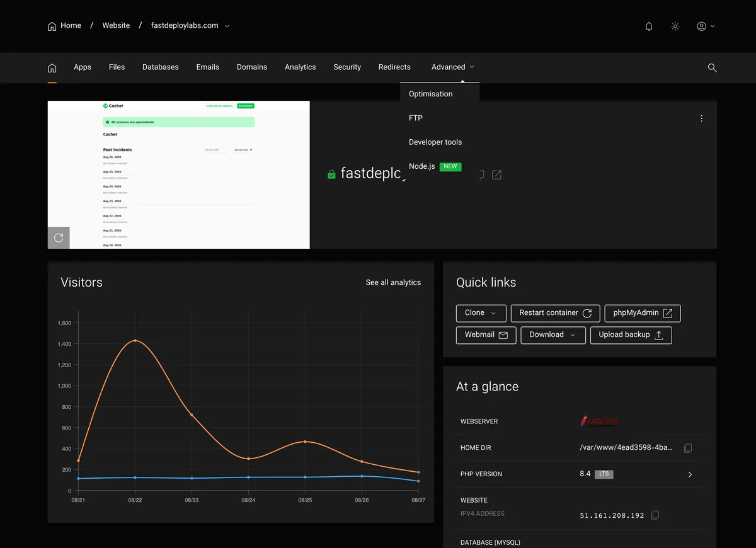756x548 pixels.
Task: Click the 08/23 orange data point
Action: (192, 415)
